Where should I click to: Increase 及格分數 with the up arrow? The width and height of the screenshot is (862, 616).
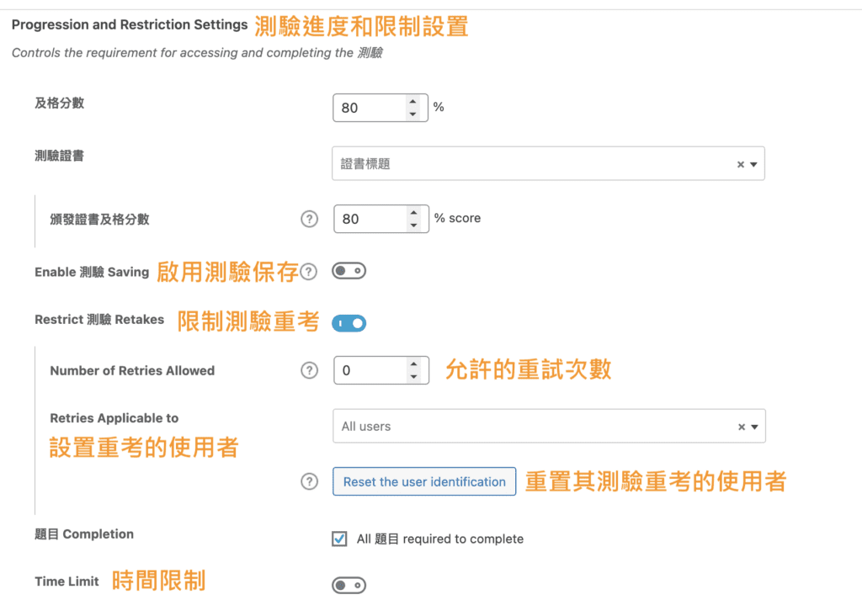pyautogui.click(x=412, y=102)
